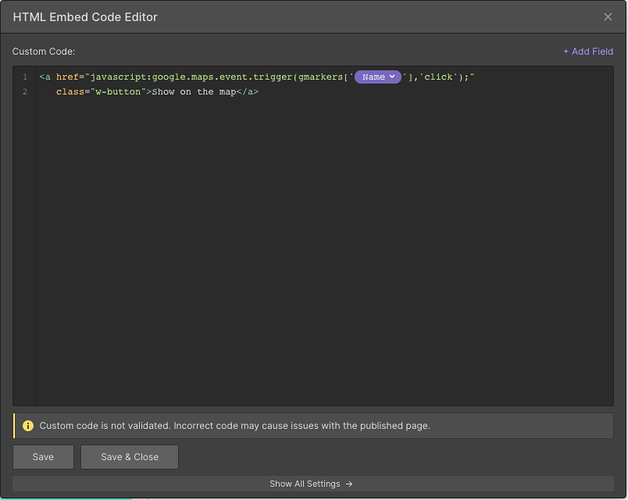Click the plus icon before Add Field

point(566,52)
